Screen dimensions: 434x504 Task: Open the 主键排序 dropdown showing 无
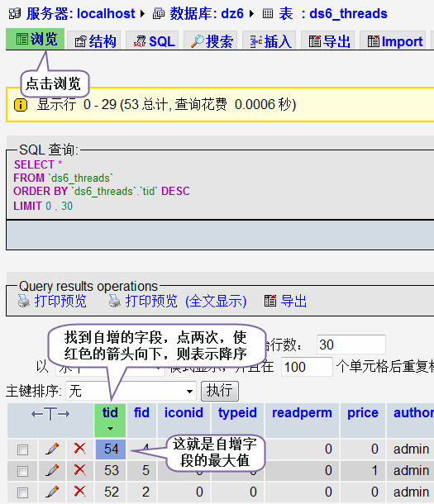coord(131,391)
